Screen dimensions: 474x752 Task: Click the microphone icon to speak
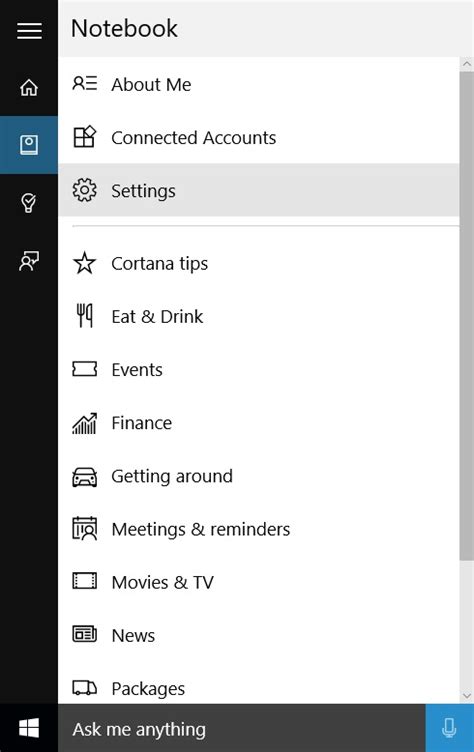click(450, 728)
